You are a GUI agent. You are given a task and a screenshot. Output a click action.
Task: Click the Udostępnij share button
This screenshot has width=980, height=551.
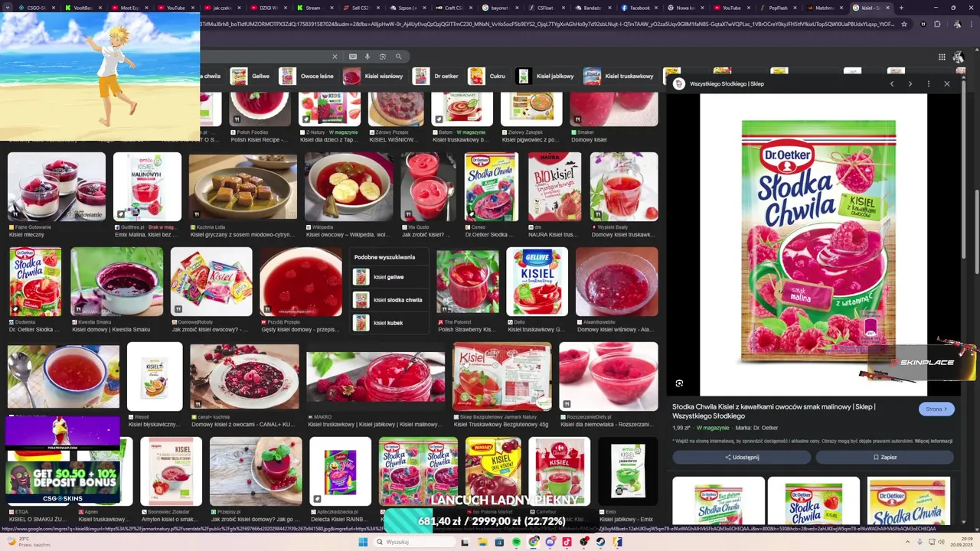(x=741, y=458)
